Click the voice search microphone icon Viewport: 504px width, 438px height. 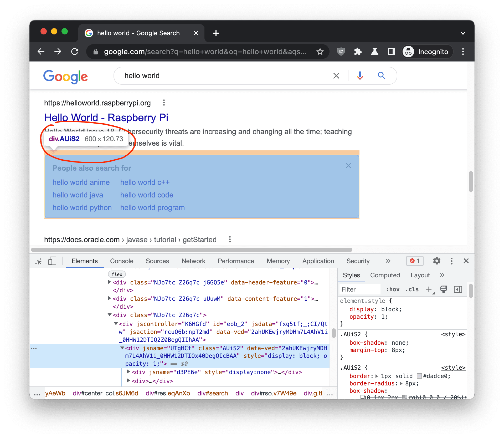pyautogui.click(x=360, y=76)
